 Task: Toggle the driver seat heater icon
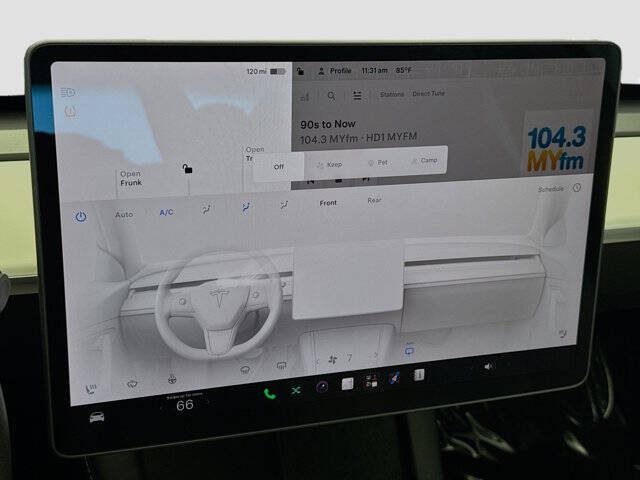point(91,389)
